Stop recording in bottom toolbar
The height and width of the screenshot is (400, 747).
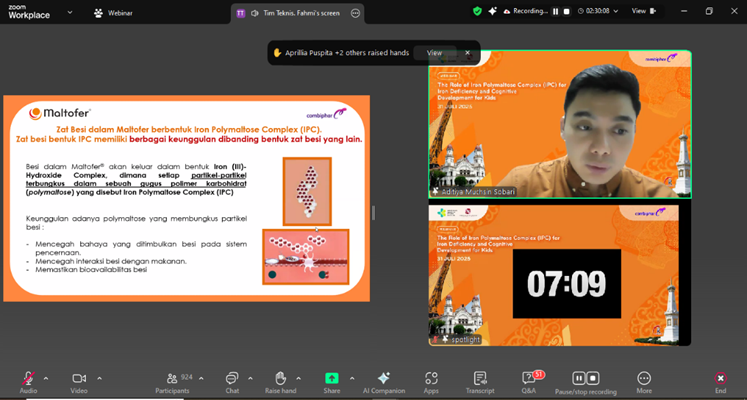[593, 379]
